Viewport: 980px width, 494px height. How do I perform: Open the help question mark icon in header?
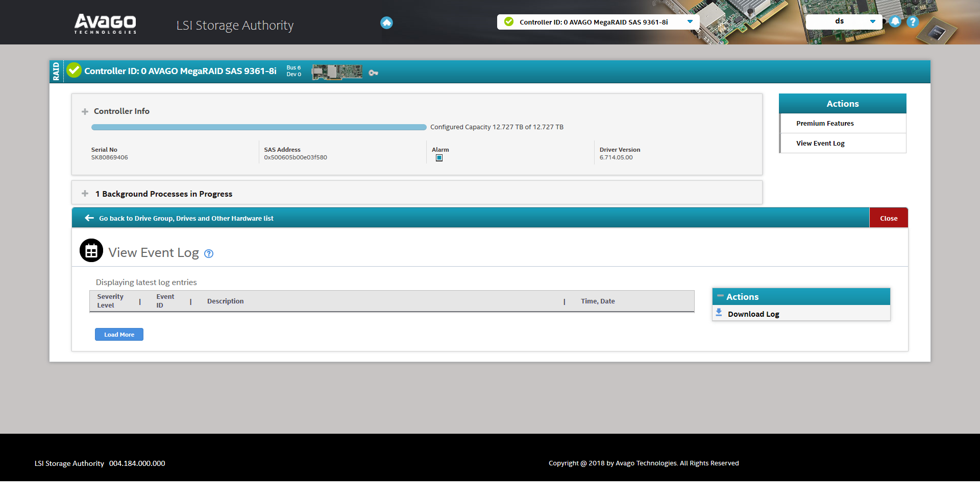click(x=913, y=21)
